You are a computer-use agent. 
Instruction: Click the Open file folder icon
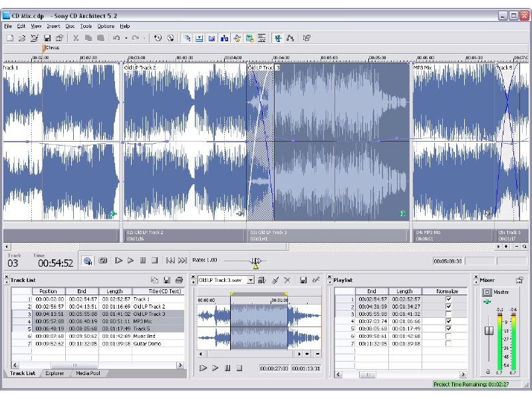pos(22,38)
